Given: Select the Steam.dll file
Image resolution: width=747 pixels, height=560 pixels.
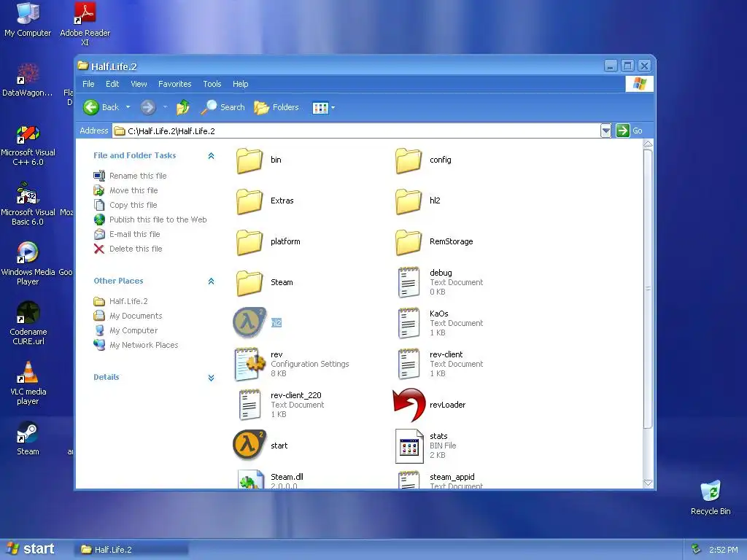Looking at the screenshot, I should 251,479.
